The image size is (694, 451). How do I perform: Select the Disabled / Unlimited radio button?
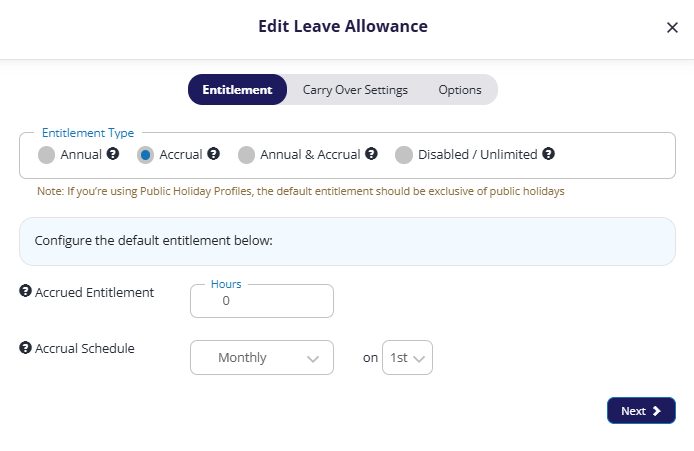(404, 155)
